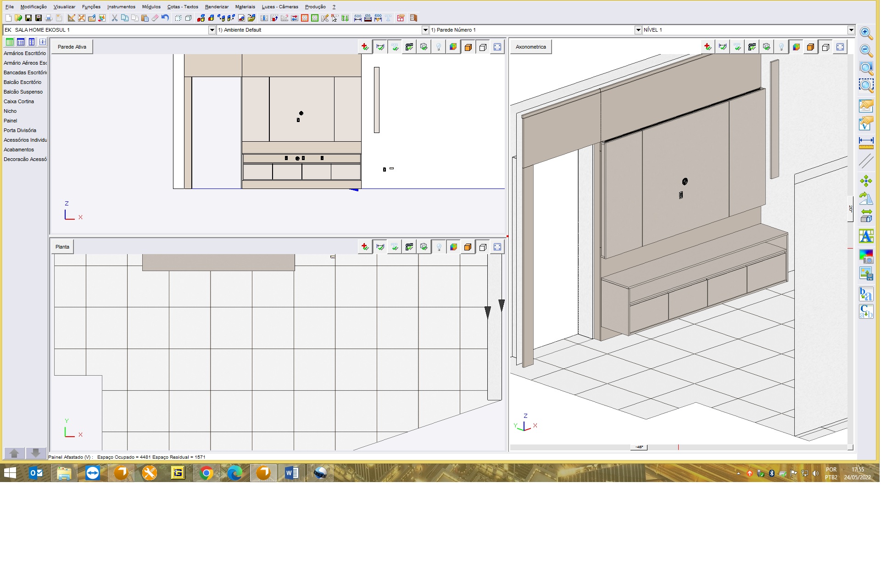Expand the Ambiente Default dropdown
Screen dimensions: 881x588
pos(425,30)
